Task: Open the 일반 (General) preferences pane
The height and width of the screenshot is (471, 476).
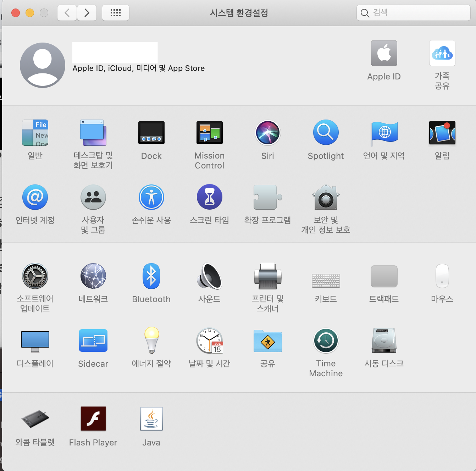Action: (x=35, y=133)
